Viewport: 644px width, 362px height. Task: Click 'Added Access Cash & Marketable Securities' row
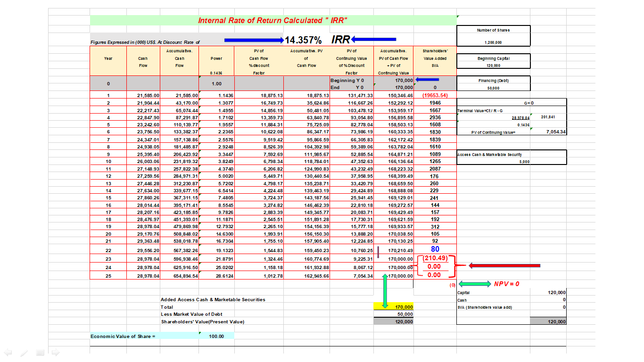[x=213, y=299]
